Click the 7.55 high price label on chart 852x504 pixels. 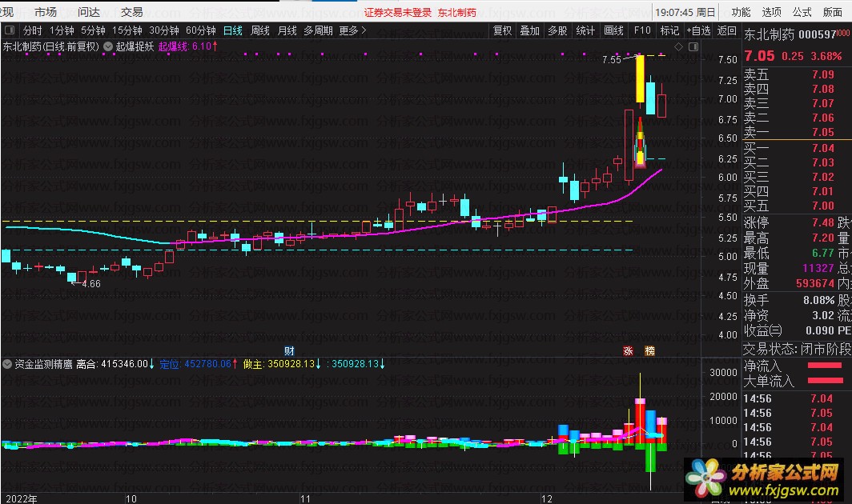[x=611, y=60]
